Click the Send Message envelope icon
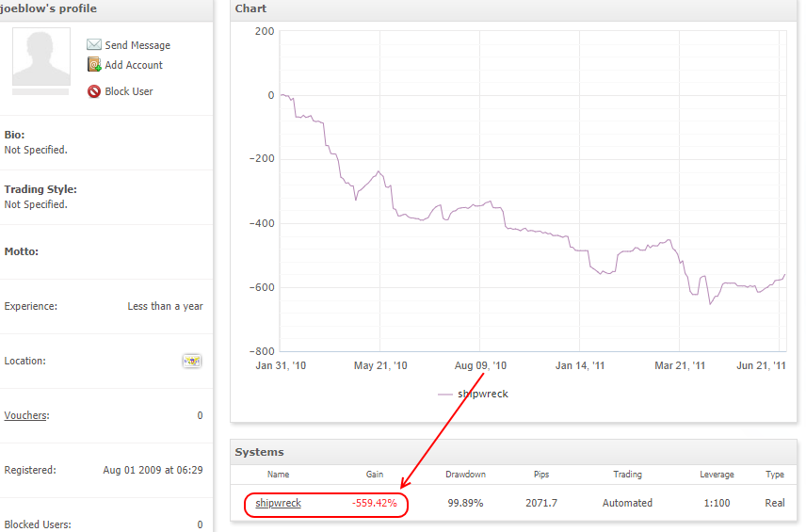Image resolution: width=806 pixels, height=532 pixels. click(x=93, y=44)
